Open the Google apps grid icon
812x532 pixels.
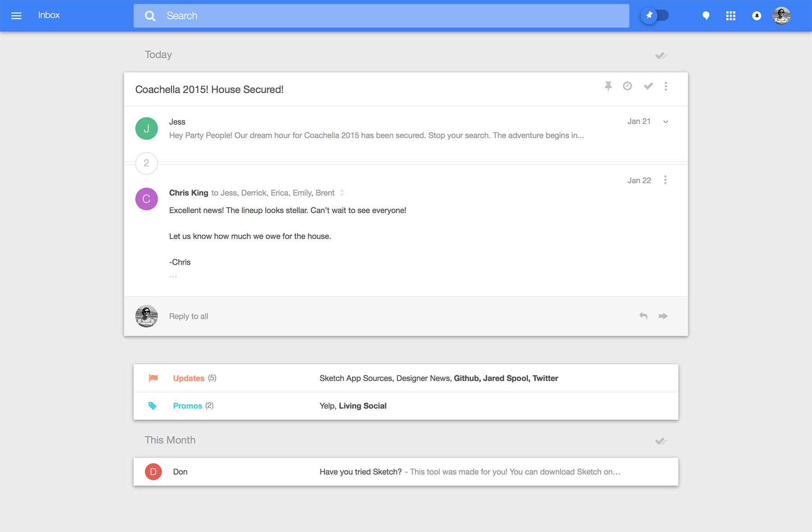tap(731, 15)
